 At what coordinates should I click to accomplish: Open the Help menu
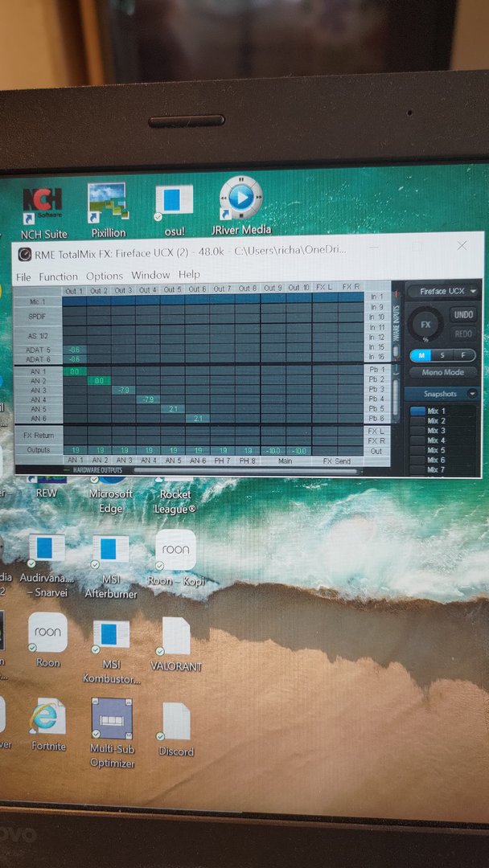point(189,275)
